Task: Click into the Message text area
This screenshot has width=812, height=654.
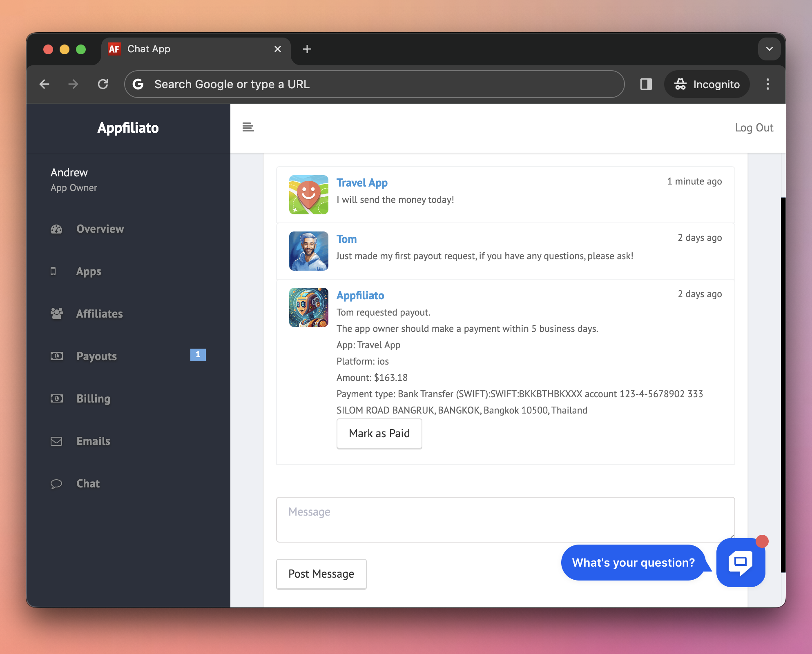Action: click(x=505, y=519)
